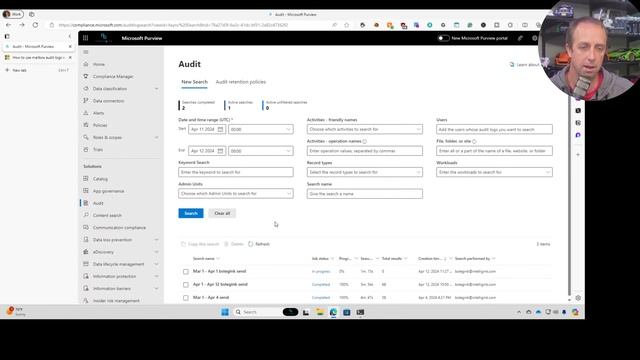Viewport: 640px width, 360px height.
Task: Click info icon beside Activities - operation names
Action: pos(364,142)
